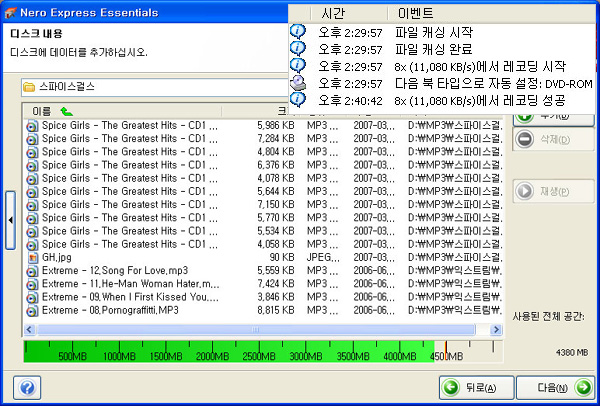
Task: Click the 오후 2:40:42 time entry
Action: (x=350, y=101)
